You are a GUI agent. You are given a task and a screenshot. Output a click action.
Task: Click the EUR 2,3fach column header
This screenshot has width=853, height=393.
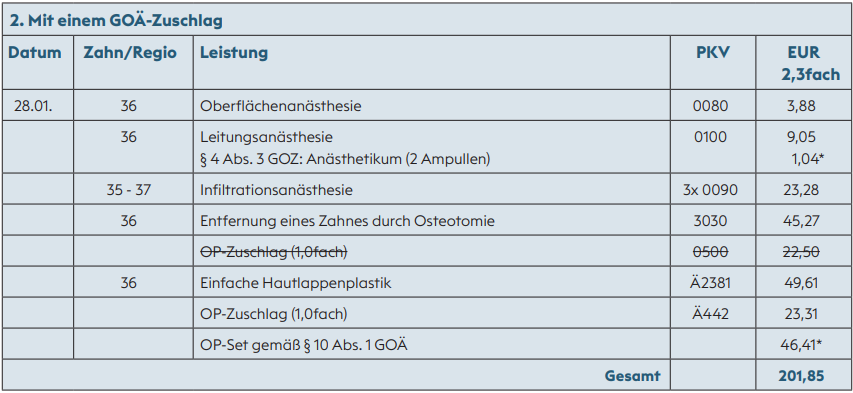point(803,63)
